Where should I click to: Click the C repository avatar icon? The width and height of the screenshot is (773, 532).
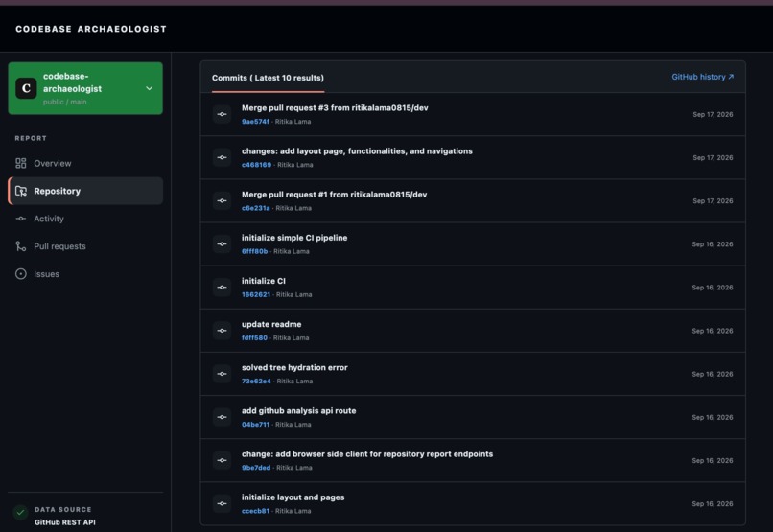tap(26, 88)
